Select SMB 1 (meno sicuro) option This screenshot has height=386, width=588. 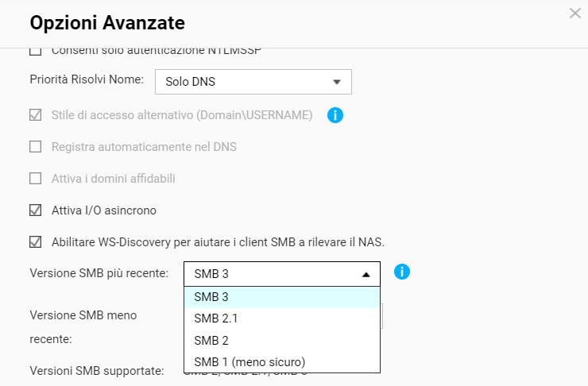pyautogui.click(x=281, y=362)
